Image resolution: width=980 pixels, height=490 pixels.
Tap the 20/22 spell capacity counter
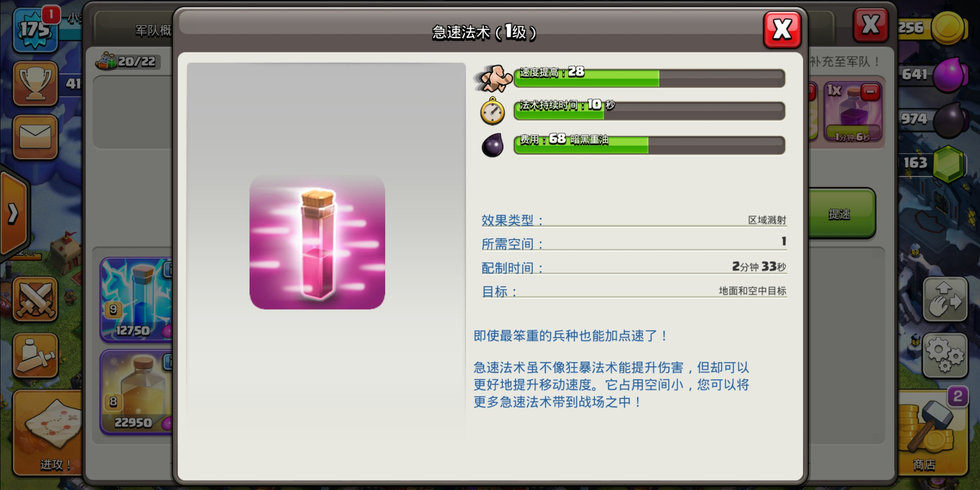127,62
